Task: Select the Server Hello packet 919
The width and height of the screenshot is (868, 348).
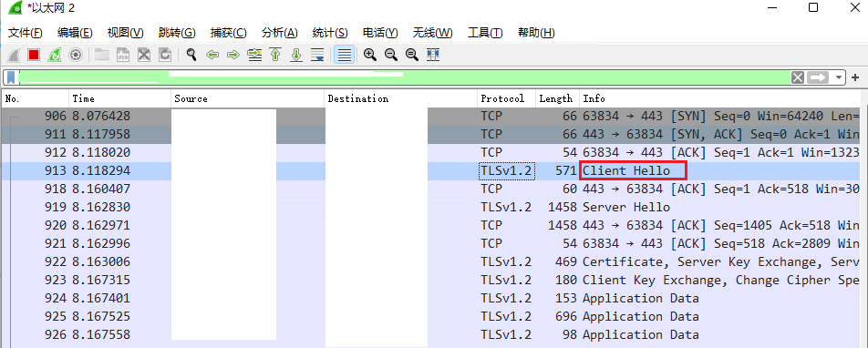Action: [431, 208]
